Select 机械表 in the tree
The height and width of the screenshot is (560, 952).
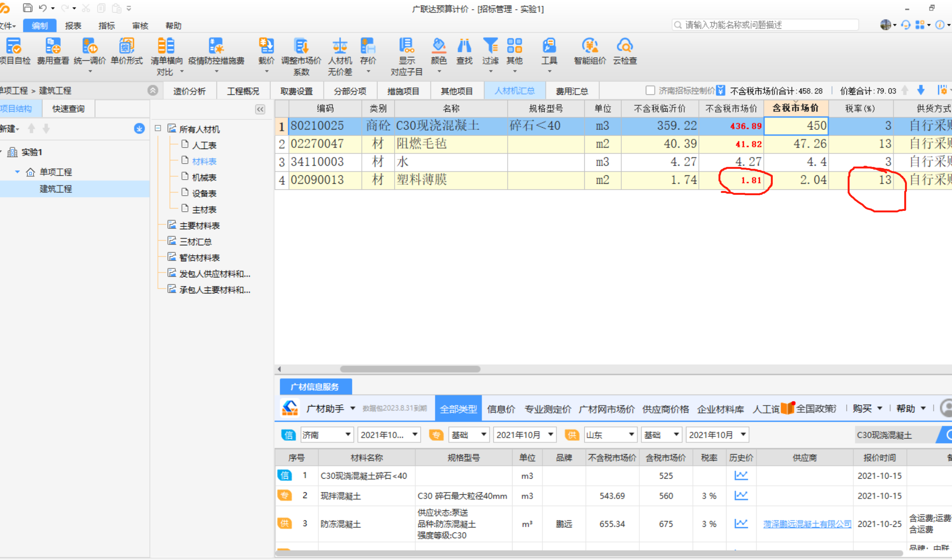204,177
